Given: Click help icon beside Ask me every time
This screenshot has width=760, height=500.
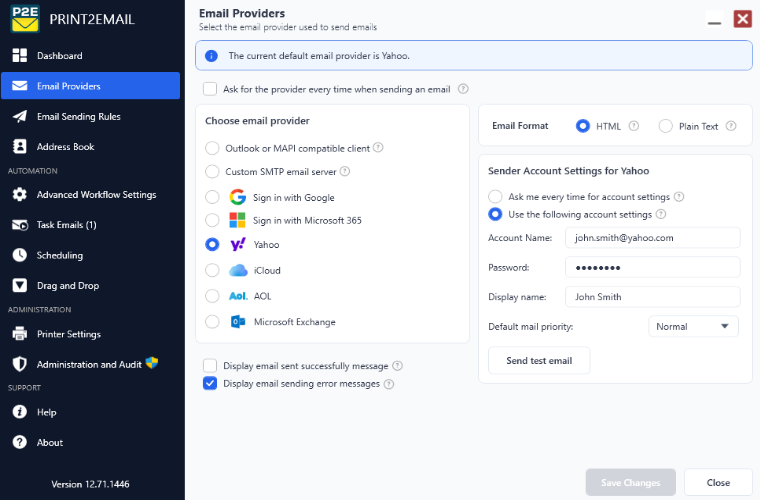Looking at the screenshot, I should coord(679,196).
